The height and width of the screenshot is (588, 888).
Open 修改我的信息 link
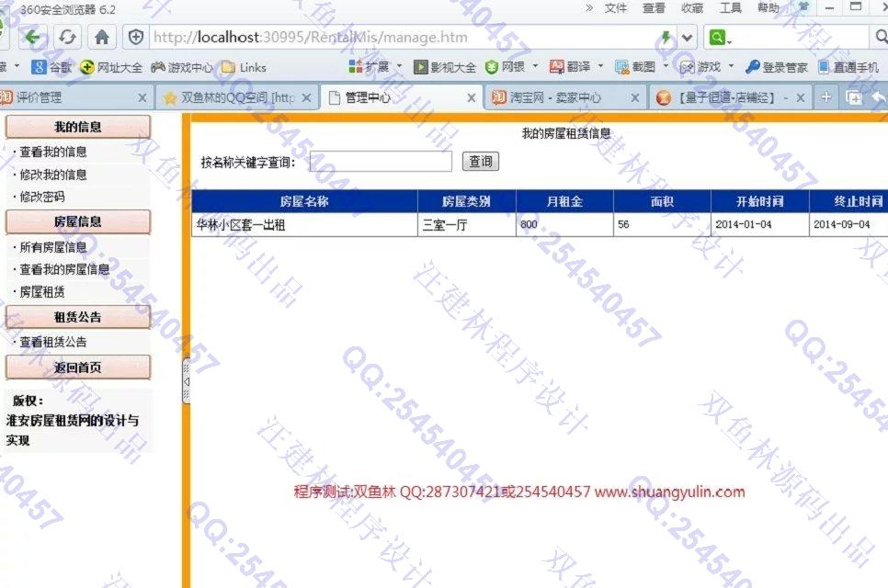[53, 175]
